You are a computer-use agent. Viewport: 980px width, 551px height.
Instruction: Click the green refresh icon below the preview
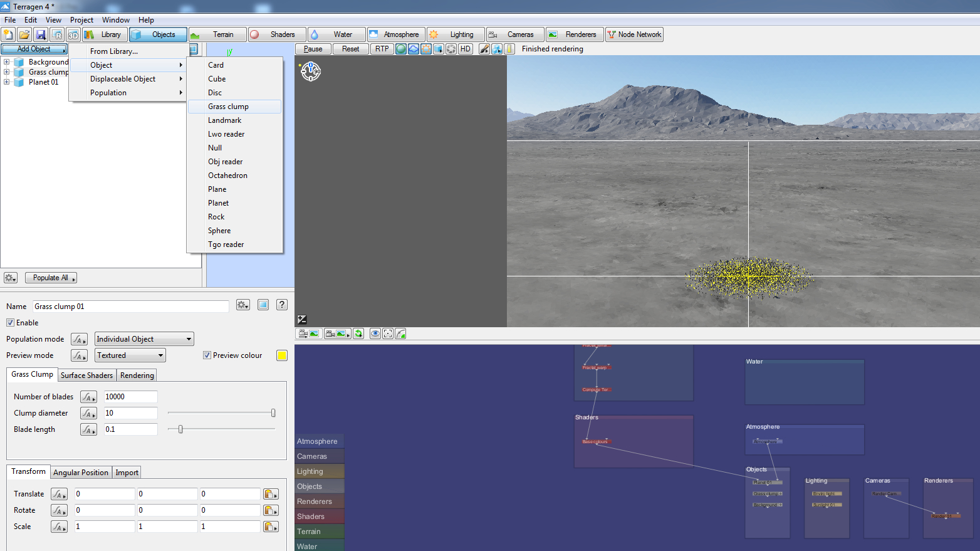[358, 333]
